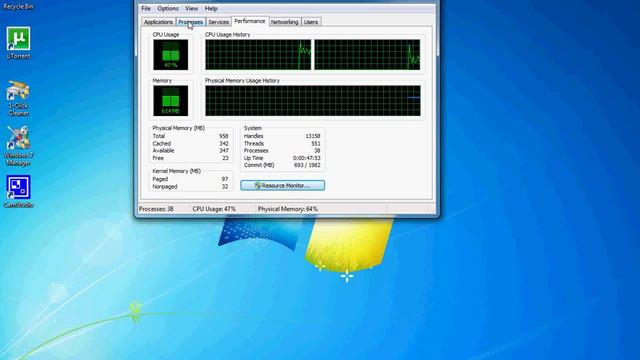Click the 'System' group label
The height and width of the screenshot is (360, 640).
(253, 128)
